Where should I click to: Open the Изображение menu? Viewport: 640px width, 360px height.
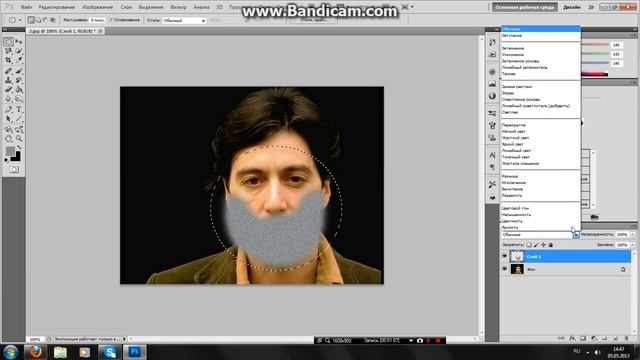point(98,7)
